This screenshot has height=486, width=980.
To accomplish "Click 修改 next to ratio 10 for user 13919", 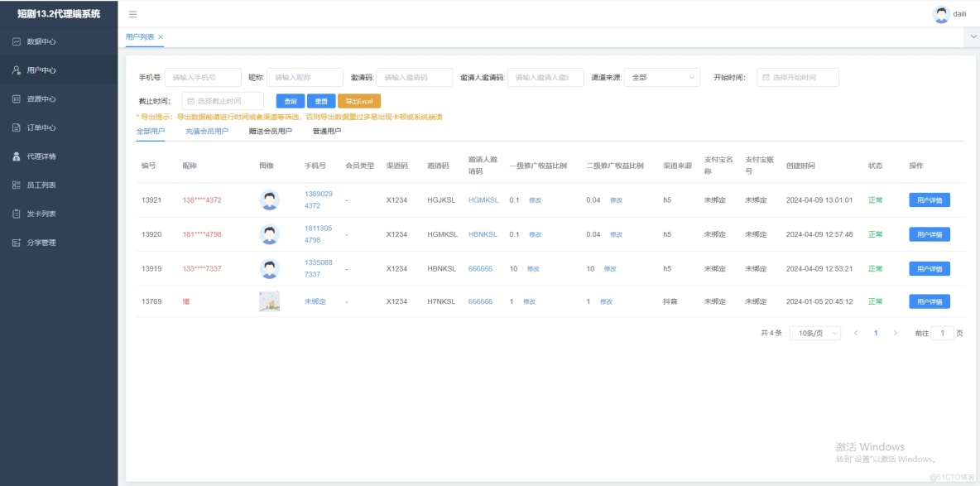I will pos(532,267).
